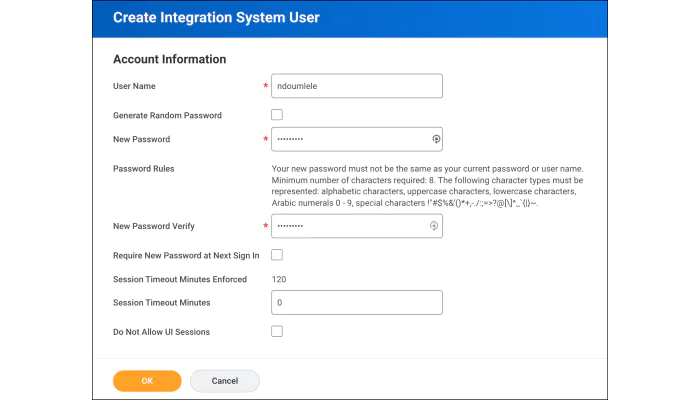
Task: Click the User Name field label
Action: click(134, 87)
